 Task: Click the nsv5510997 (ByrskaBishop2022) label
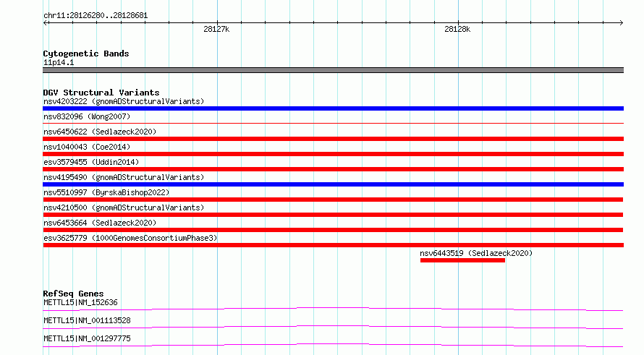coord(106,192)
